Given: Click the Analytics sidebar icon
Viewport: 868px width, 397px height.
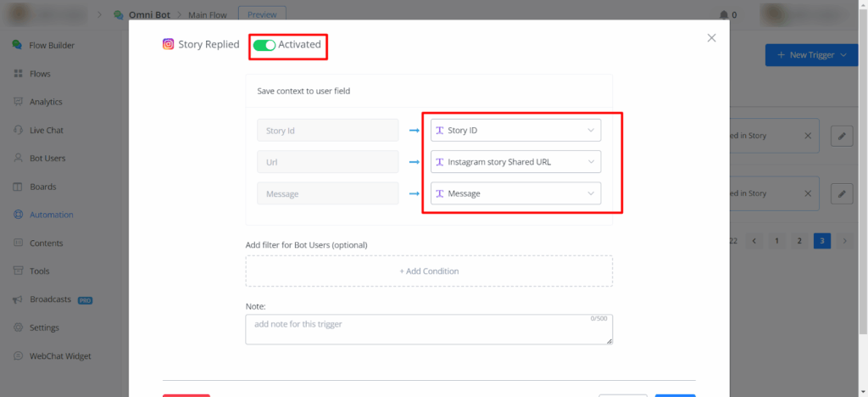Looking at the screenshot, I should (18, 102).
